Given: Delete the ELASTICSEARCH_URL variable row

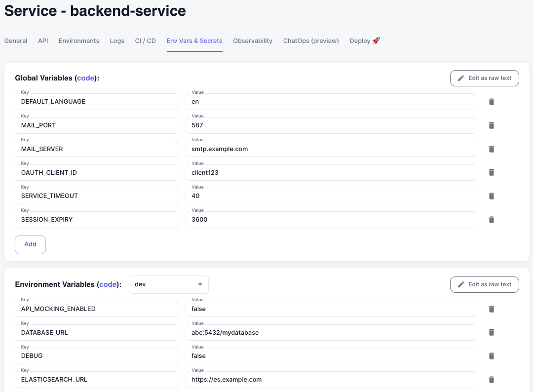Looking at the screenshot, I should coord(491,380).
